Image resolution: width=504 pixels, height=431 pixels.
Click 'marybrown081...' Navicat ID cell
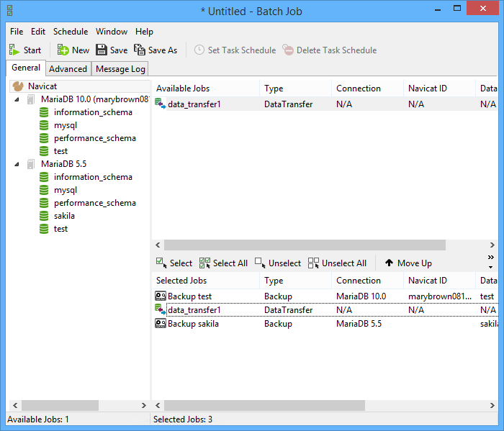click(x=440, y=296)
